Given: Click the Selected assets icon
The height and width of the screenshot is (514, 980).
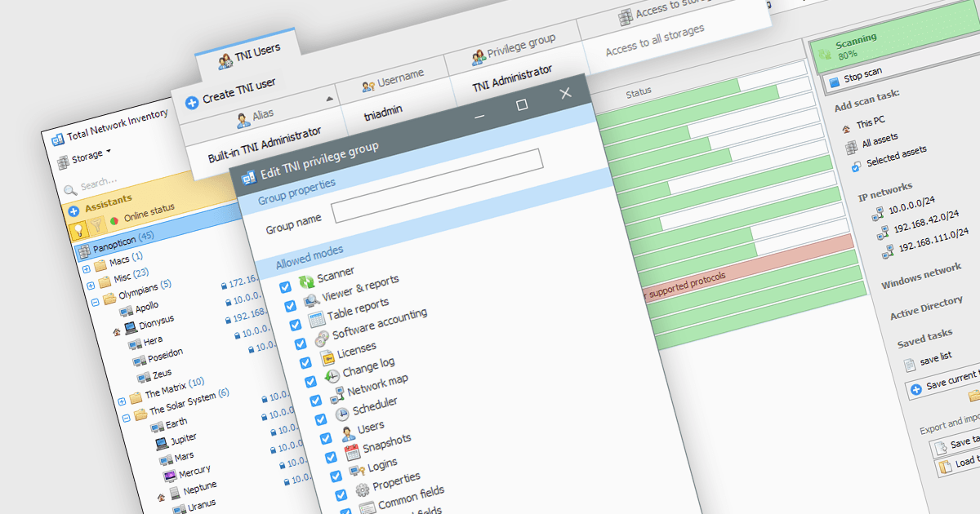Looking at the screenshot, I should tap(856, 166).
